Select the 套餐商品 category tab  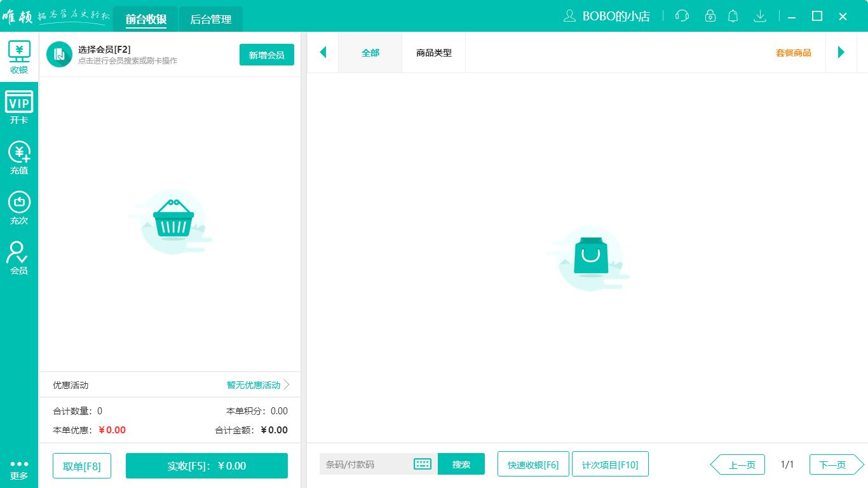pyautogui.click(x=794, y=53)
